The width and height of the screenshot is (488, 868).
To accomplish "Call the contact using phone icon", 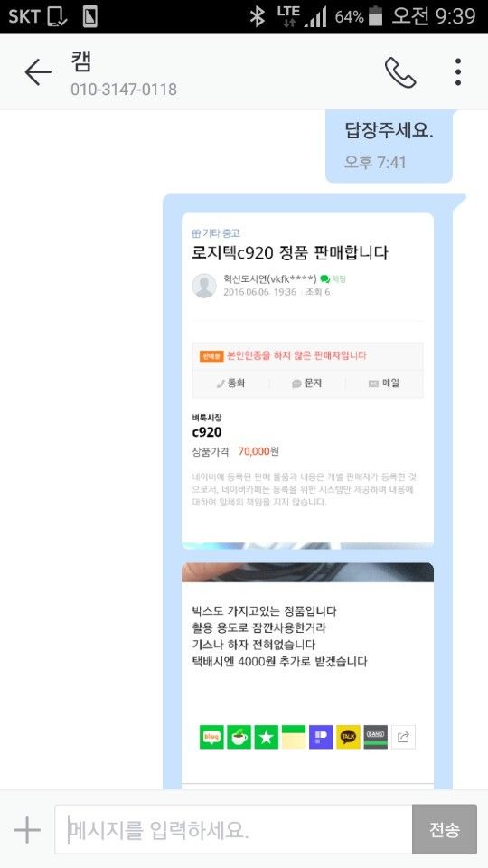I will click(x=400, y=72).
